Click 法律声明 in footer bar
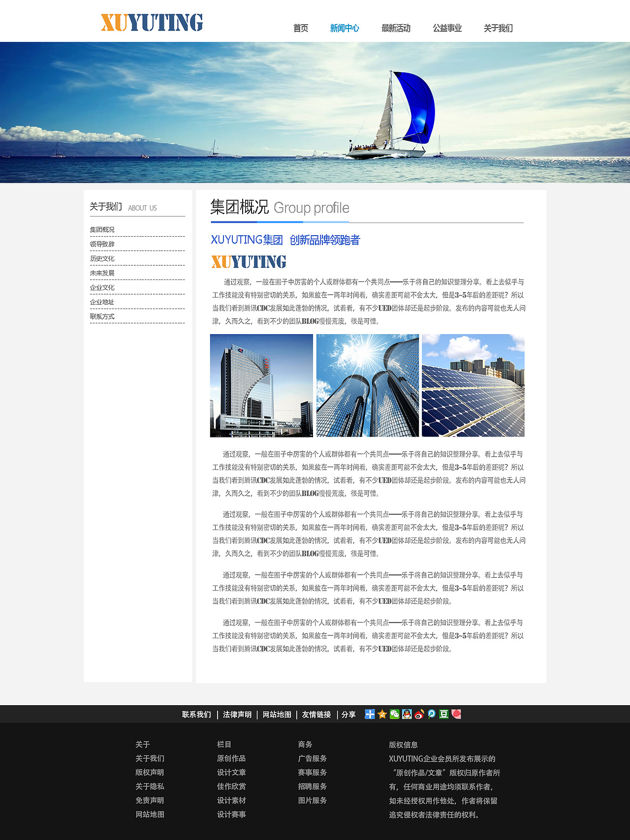 pyautogui.click(x=237, y=715)
